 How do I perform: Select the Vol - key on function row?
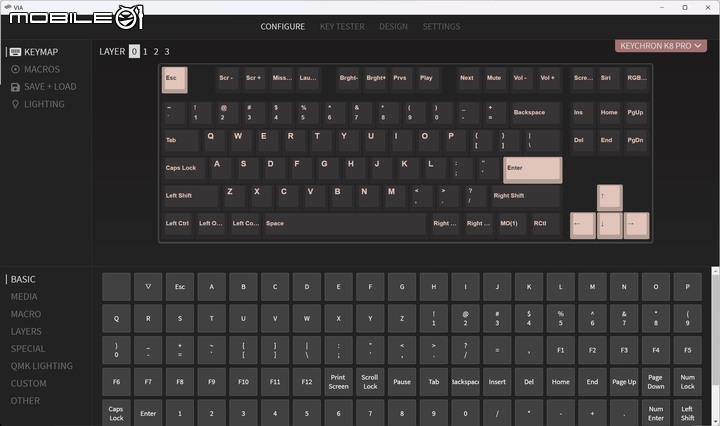click(x=523, y=79)
